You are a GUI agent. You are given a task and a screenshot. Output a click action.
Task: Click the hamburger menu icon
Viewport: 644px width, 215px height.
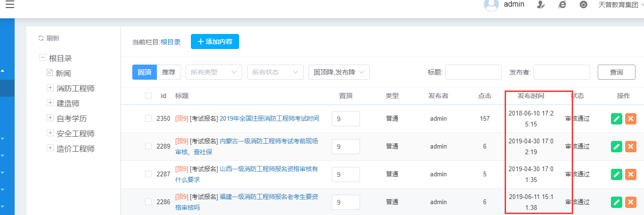(9, 4)
